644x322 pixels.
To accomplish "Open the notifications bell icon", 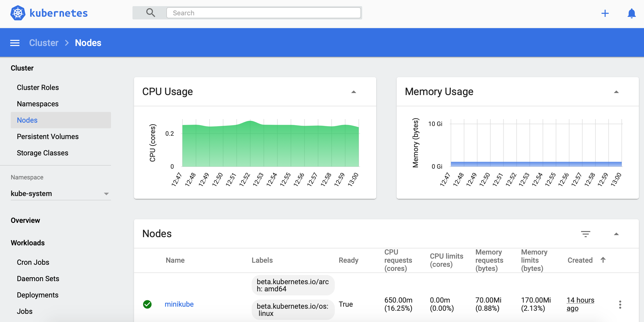I will pyautogui.click(x=632, y=13).
